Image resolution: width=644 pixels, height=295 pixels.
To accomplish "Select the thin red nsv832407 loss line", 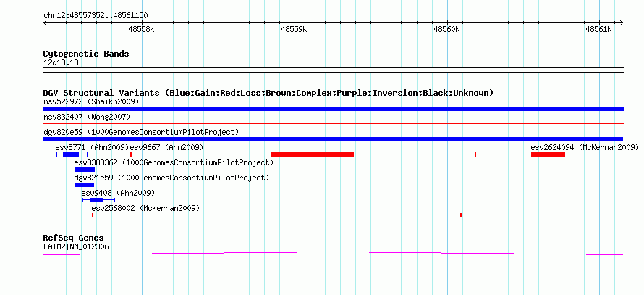I will [x=333, y=123].
